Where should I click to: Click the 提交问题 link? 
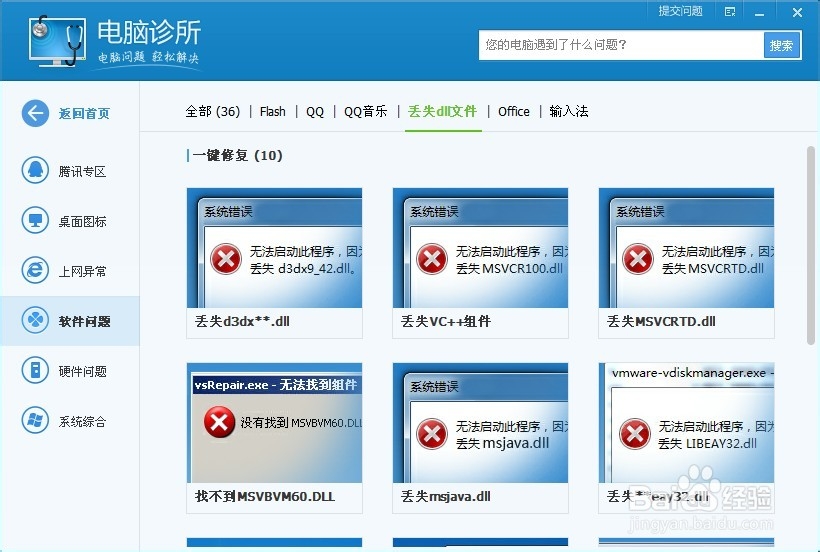680,11
